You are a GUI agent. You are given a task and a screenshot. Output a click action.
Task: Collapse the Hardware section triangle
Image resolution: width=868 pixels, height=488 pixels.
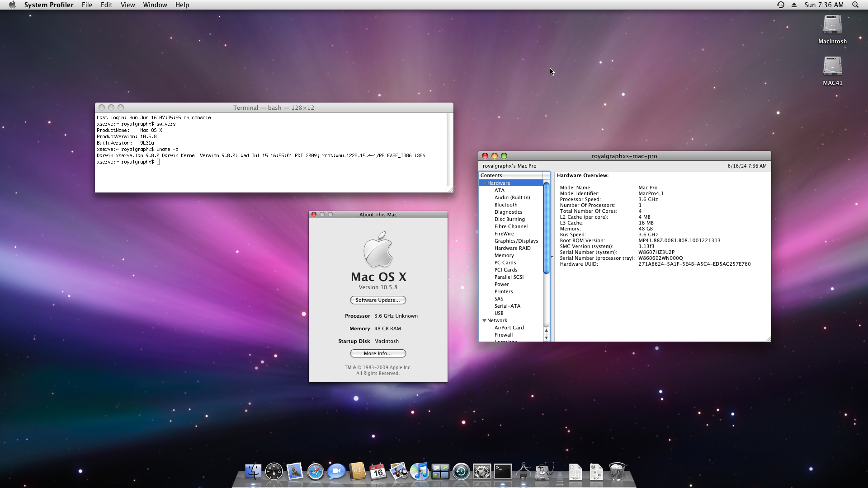pyautogui.click(x=484, y=183)
